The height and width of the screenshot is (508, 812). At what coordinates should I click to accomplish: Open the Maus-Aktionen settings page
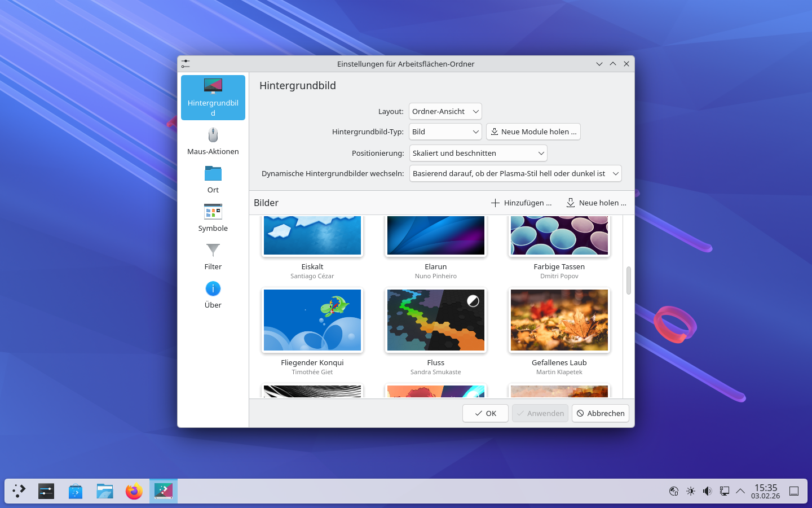tap(213, 141)
